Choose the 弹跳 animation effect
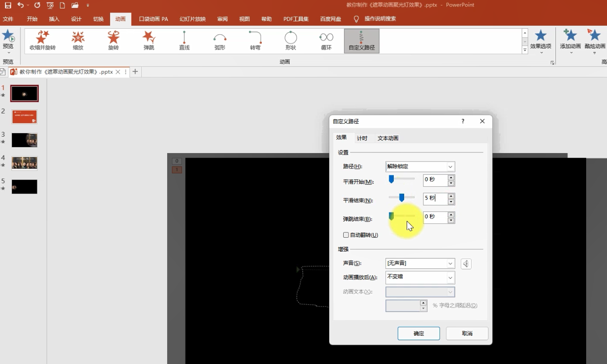The image size is (607, 364). click(x=149, y=40)
